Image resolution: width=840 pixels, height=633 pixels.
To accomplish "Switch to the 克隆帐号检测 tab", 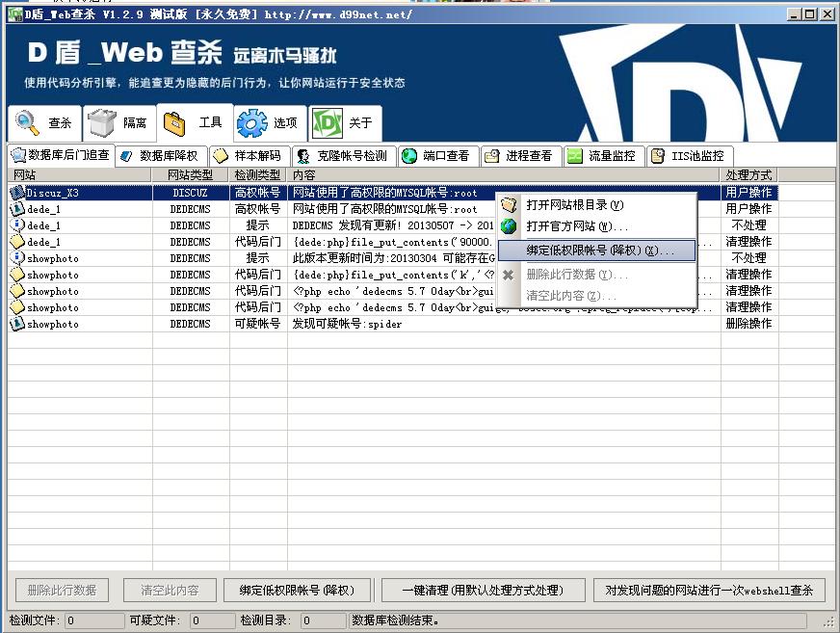I will [344, 156].
